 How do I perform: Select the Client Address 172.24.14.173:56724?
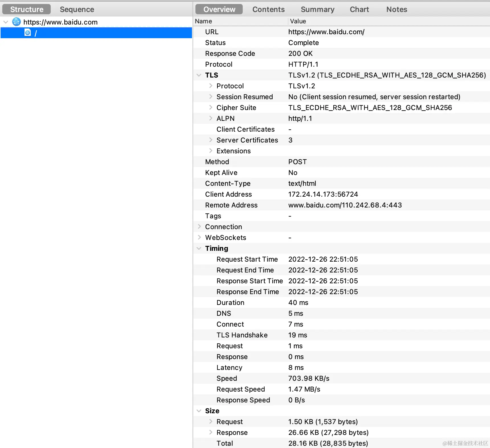[323, 194]
